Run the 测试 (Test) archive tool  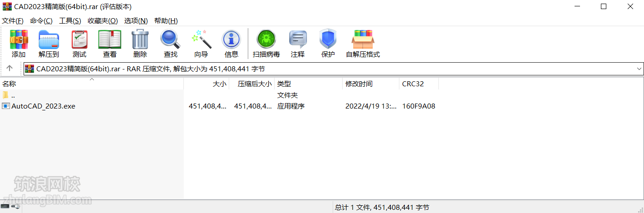[x=79, y=40]
